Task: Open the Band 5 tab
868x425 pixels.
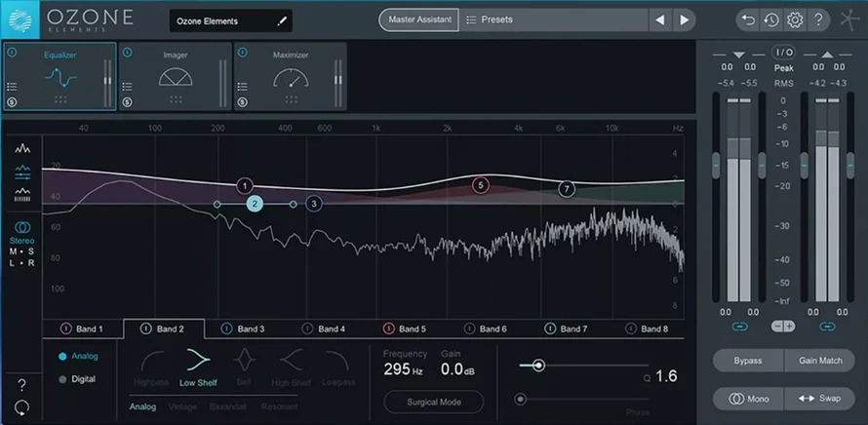Action: pyautogui.click(x=405, y=328)
